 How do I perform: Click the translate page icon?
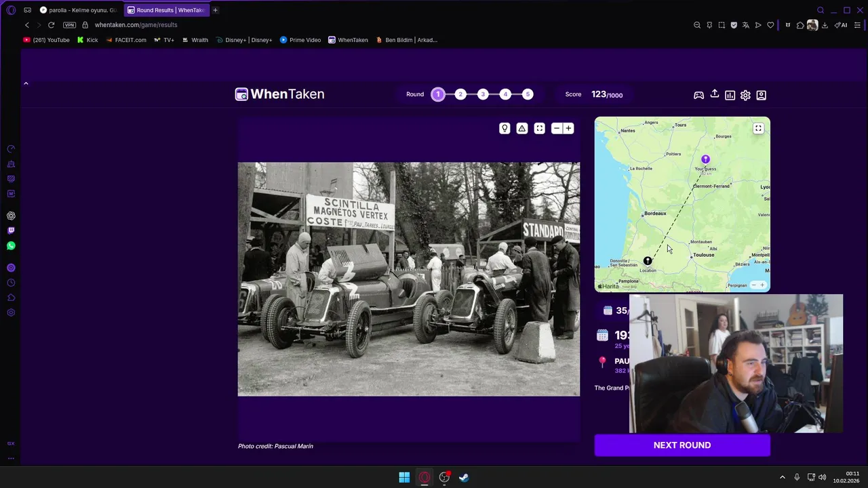[x=746, y=25]
